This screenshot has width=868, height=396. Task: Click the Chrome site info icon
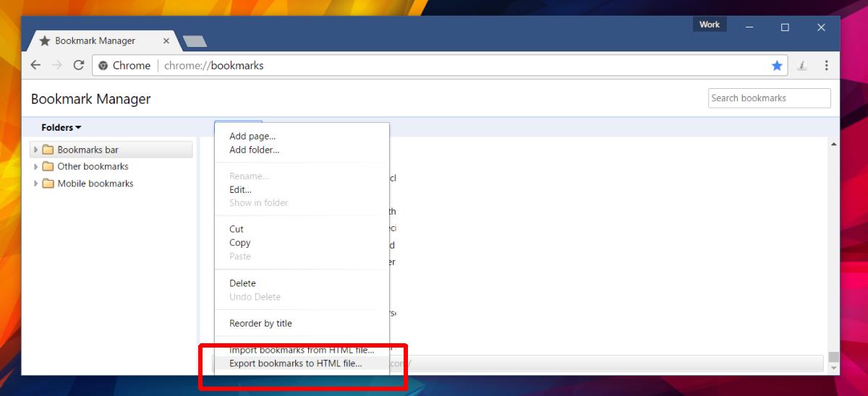pyautogui.click(x=103, y=66)
